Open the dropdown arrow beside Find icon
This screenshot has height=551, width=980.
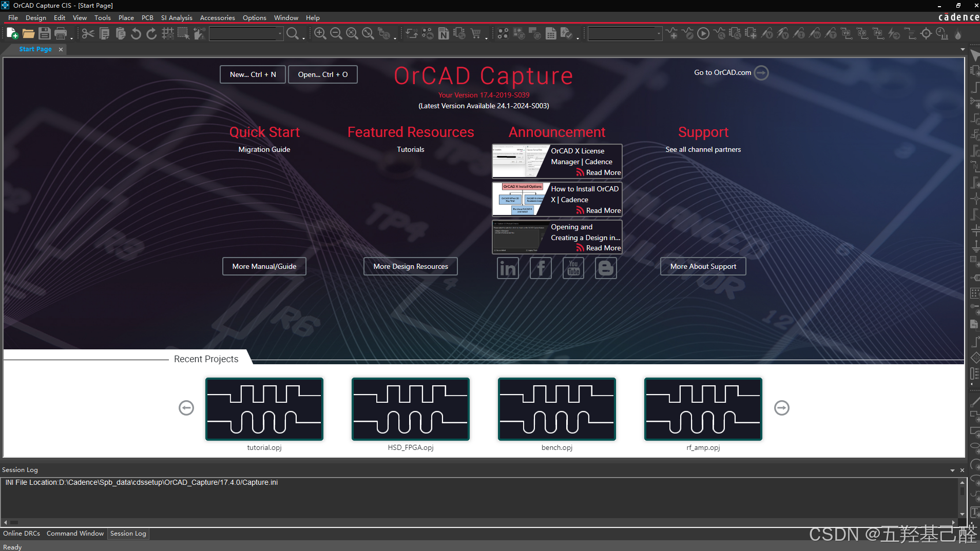[x=303, y=37]
